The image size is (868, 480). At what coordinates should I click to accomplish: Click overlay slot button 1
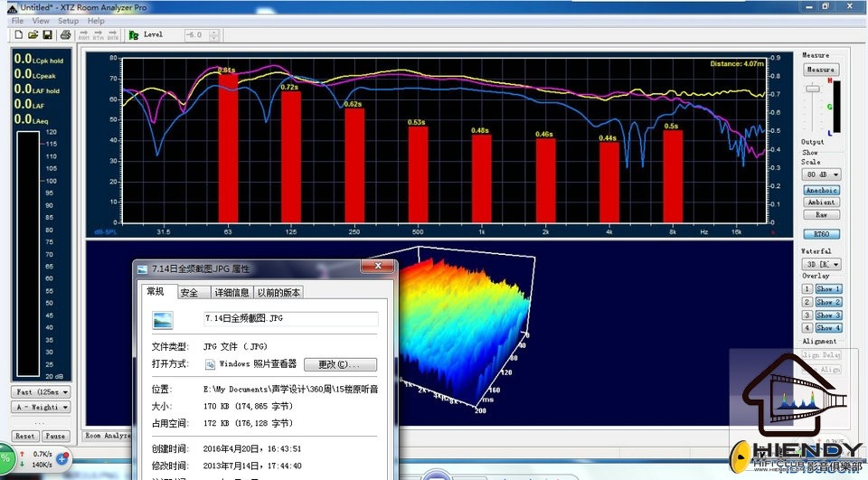coord(807,289)
